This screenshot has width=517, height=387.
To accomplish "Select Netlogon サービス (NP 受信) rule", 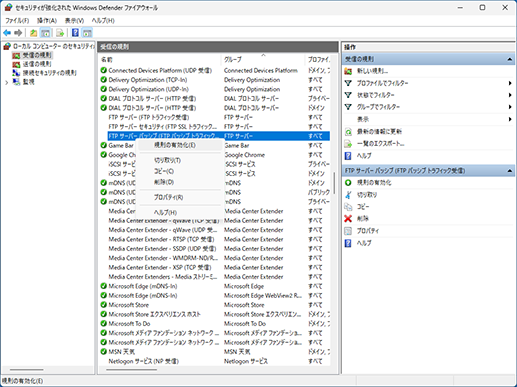I will tap(144, 361).
